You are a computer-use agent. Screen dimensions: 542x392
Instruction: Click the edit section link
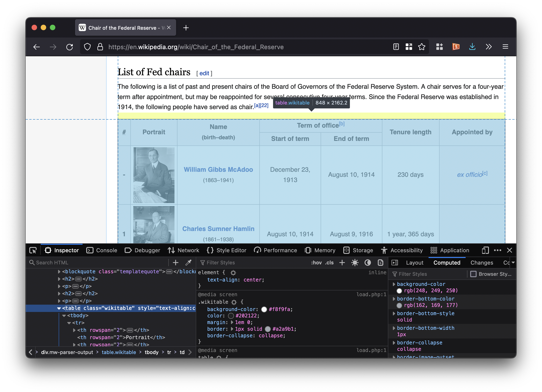tap(204, 73)
